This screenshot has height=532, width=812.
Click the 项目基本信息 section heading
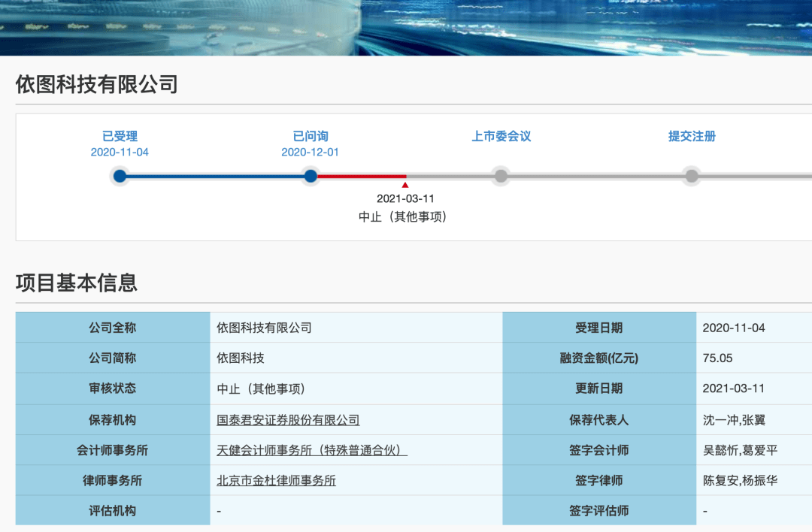[77, 283]
